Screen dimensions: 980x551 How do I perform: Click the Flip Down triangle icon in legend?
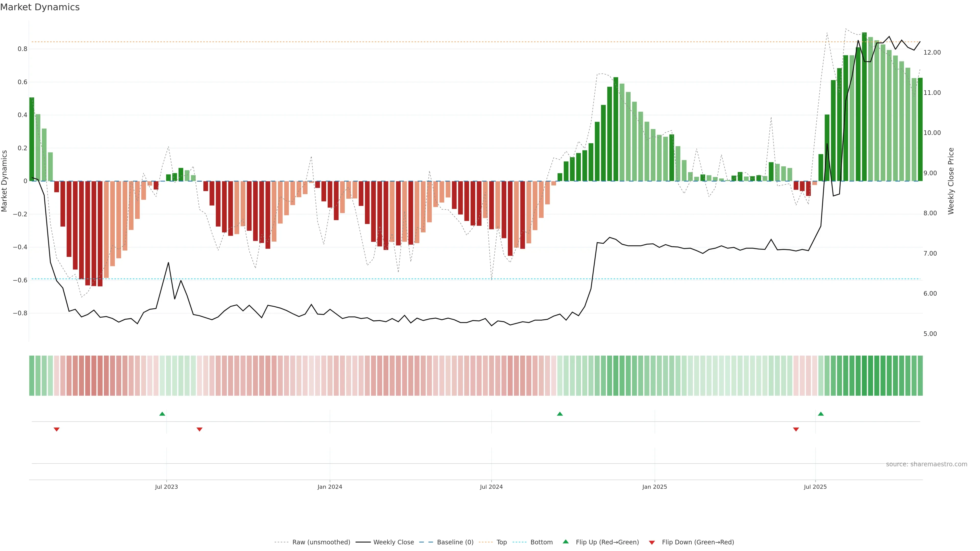pos(652,542)
